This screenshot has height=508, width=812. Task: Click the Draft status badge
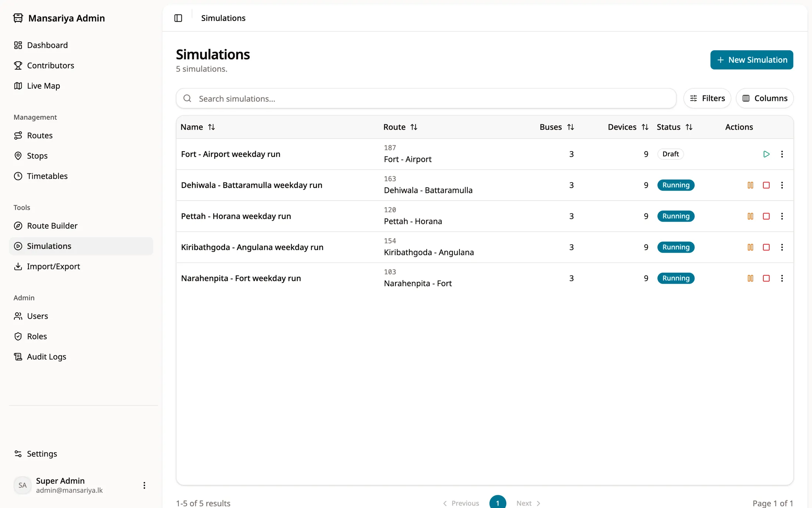670,154
